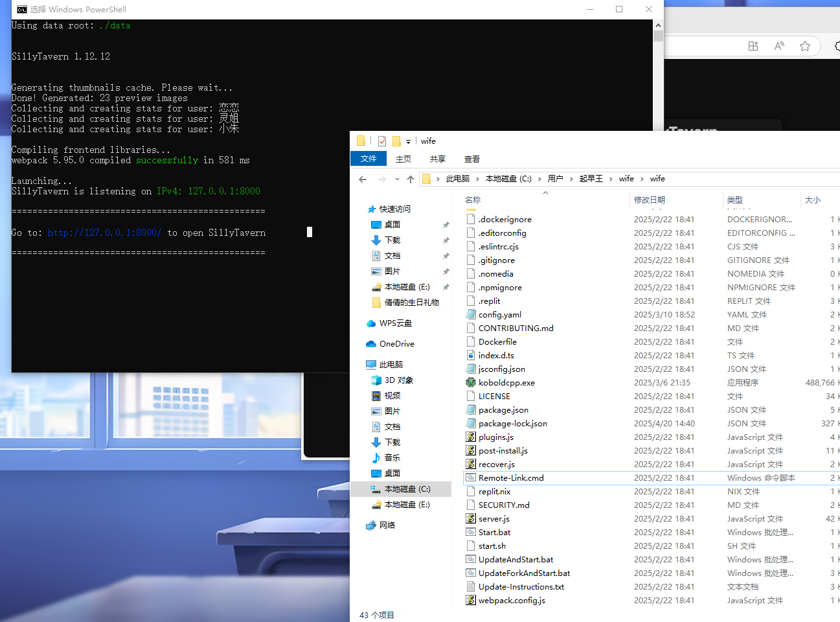Viewport: 840px width, 622px height.
Task: Select package-lock.json file name
Action: 513,423
